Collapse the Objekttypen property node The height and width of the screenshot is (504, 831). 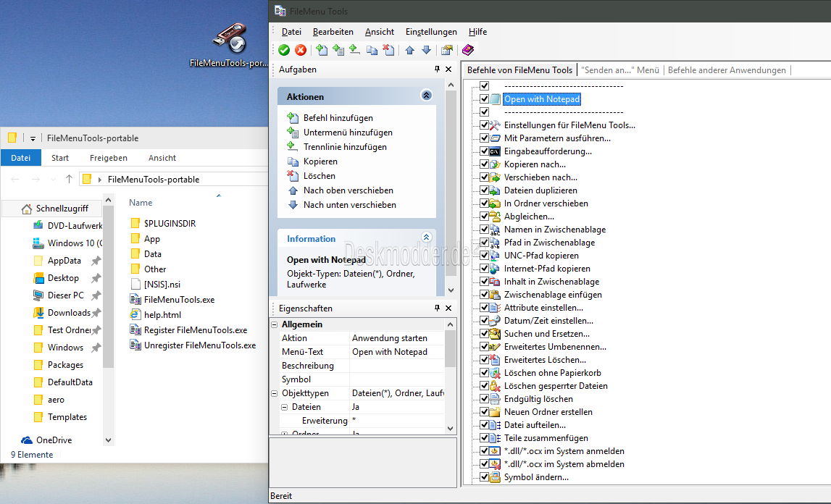point(274,393)
